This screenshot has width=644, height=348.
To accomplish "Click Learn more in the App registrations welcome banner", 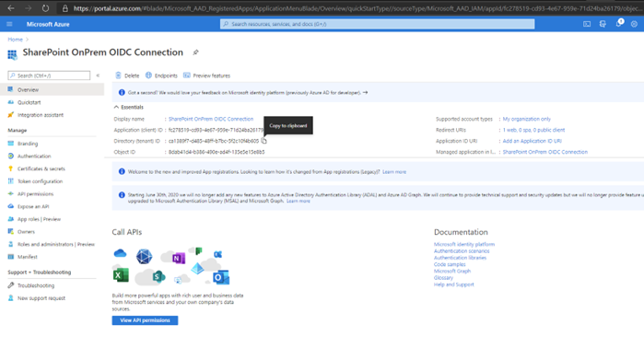I will (x=394, y=172).
